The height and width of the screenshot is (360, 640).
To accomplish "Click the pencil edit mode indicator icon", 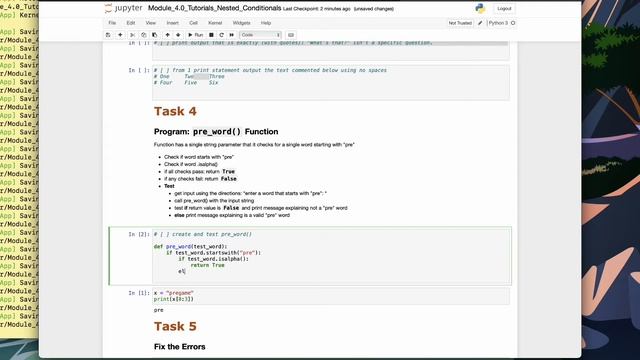I will [480, 23].
